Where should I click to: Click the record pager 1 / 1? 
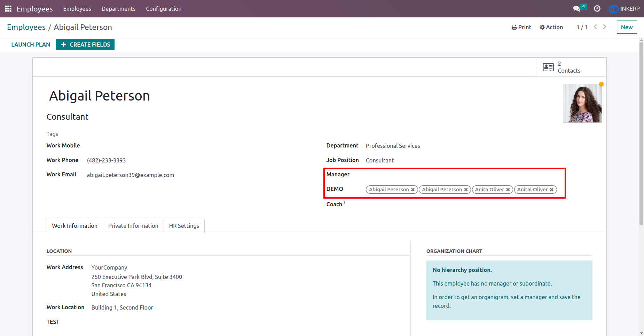pyautogui.click(x=582, y=27)
